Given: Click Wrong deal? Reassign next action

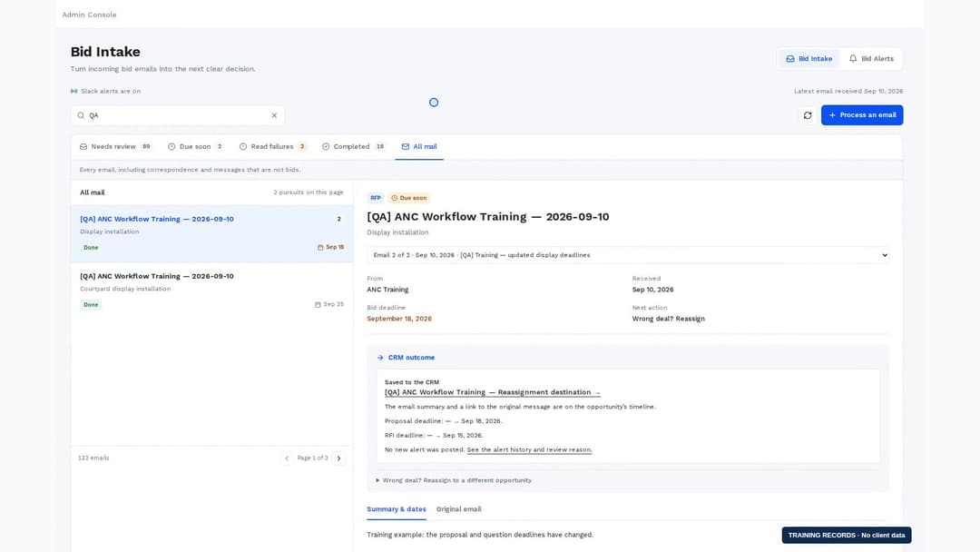Looking at the screenshot, I should point(668,319).
